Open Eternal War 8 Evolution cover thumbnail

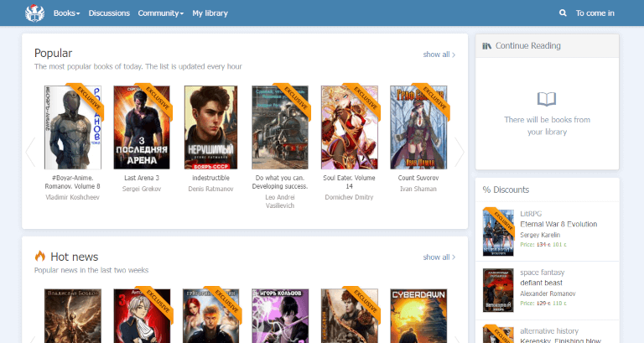point(498,232)
